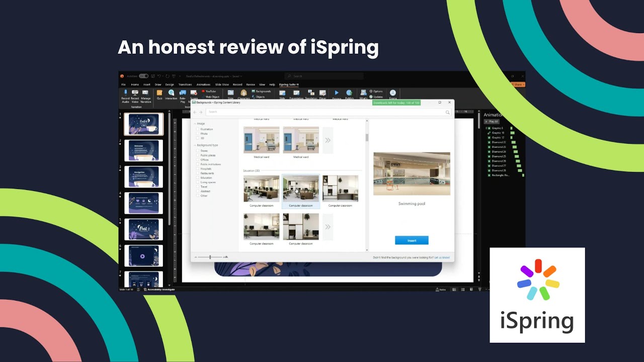Click the Updates icon in the ribbon
The width and height of the screenshot is (644, 362).
coord(371,97)
